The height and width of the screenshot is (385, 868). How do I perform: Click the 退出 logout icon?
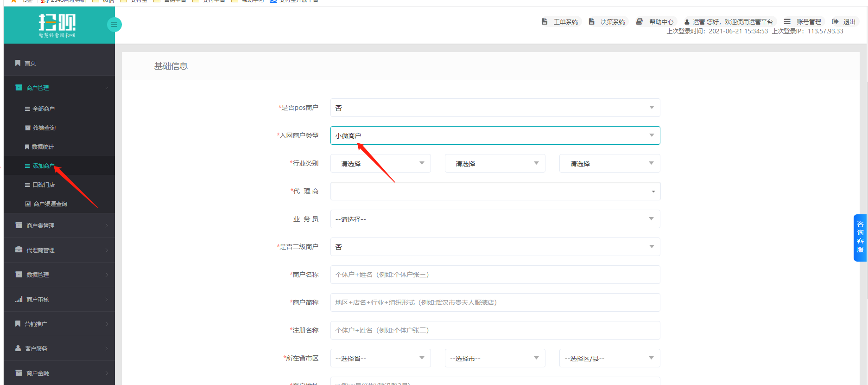[835, 22]
